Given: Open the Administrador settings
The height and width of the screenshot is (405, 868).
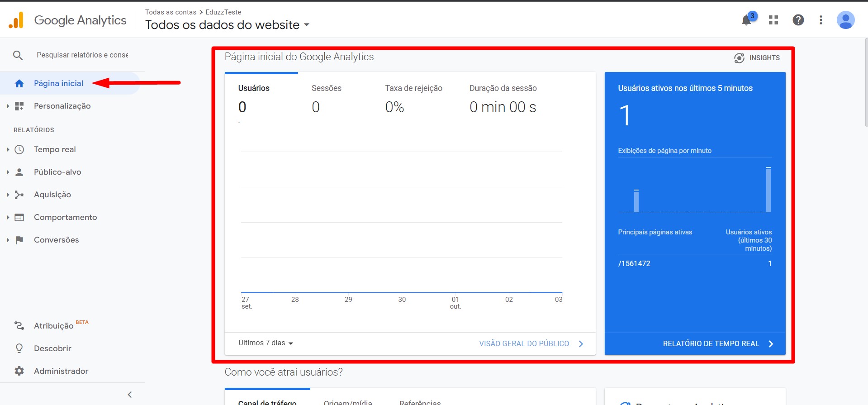Looking at the screenshot, I should [x=61, y=371].
